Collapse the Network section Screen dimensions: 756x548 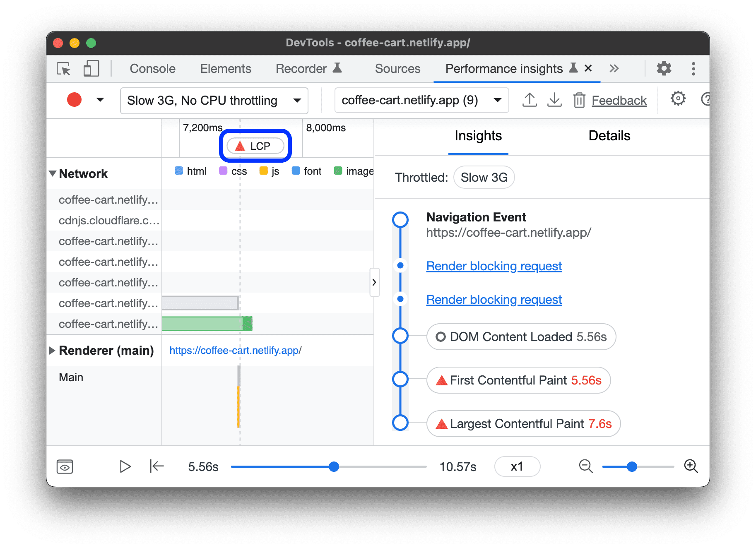(x=53, y=173)
